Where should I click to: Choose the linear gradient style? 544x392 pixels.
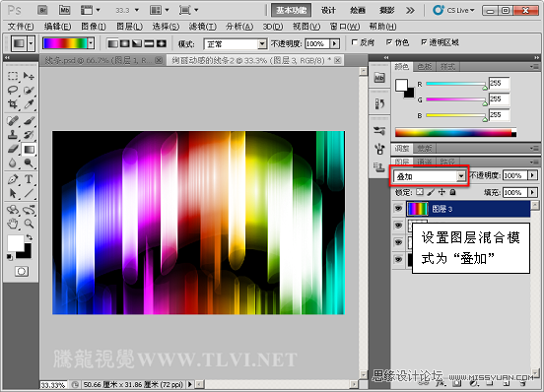tap(112, 43)
